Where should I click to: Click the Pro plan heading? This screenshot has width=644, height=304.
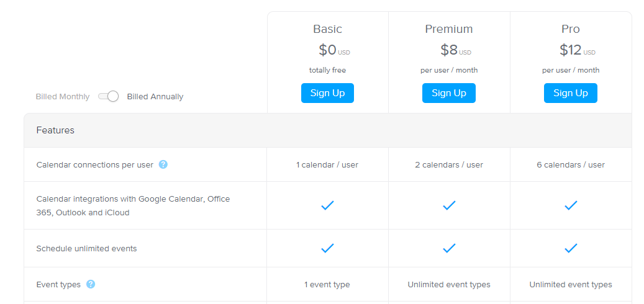tap(571, 29)
